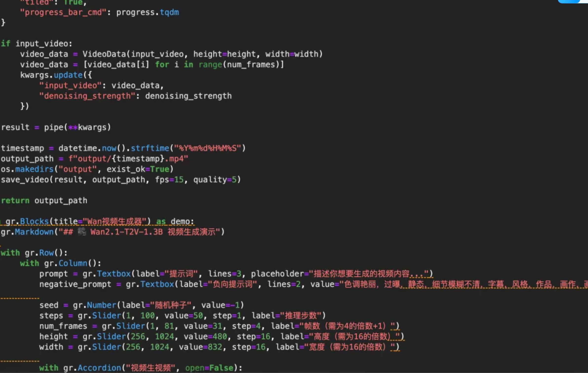
Task: Click 'Row' in with gr.Row()
Action: coord(46,253)
